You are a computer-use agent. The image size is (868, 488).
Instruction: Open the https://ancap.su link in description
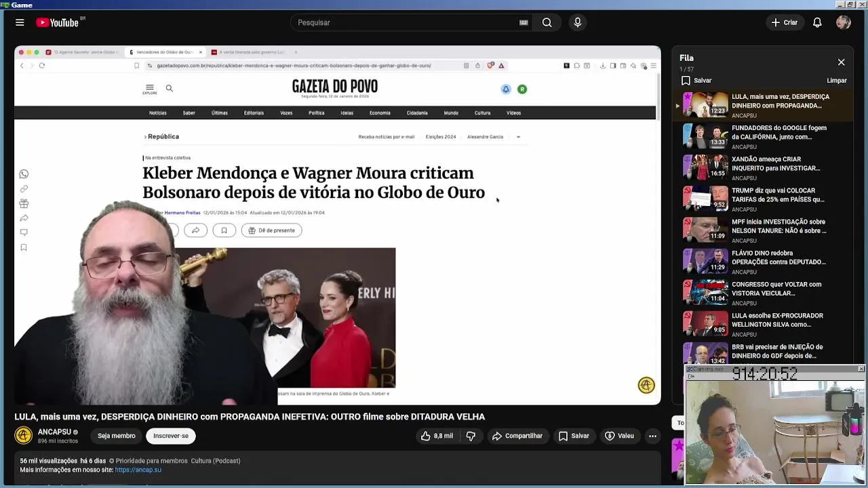tap(138, 470)
